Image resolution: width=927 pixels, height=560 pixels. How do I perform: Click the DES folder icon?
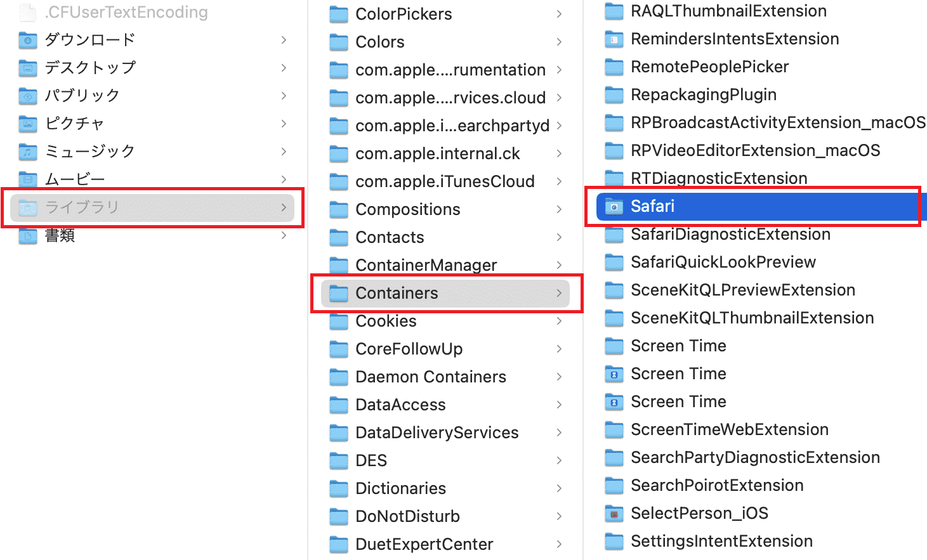339,460
